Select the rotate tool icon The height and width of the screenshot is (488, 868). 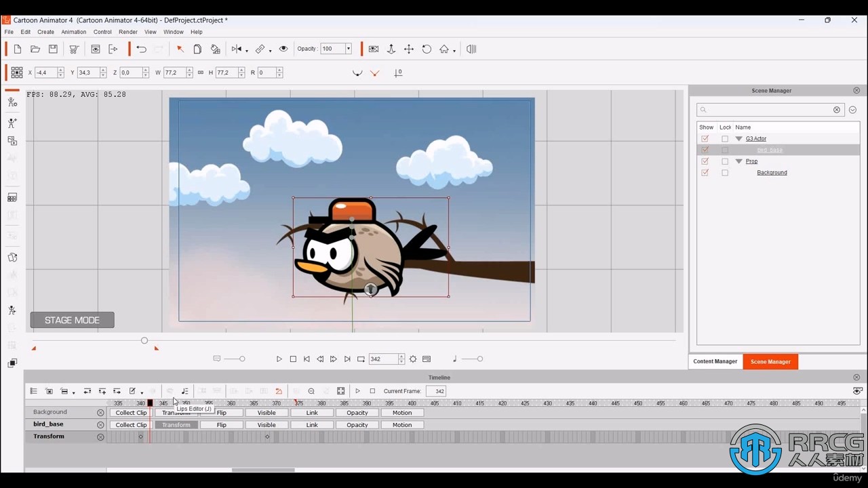click(427, 49)
